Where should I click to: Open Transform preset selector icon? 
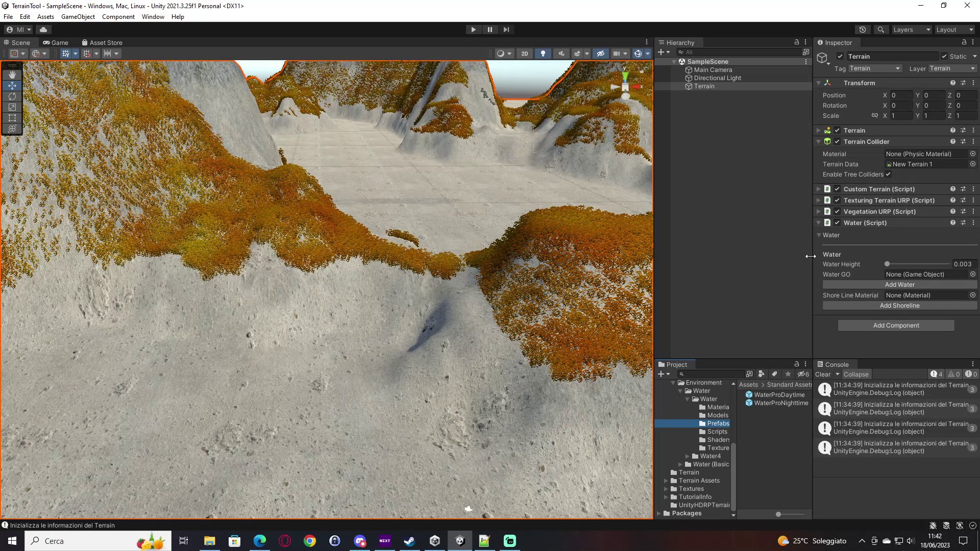(x=963, y=83)
